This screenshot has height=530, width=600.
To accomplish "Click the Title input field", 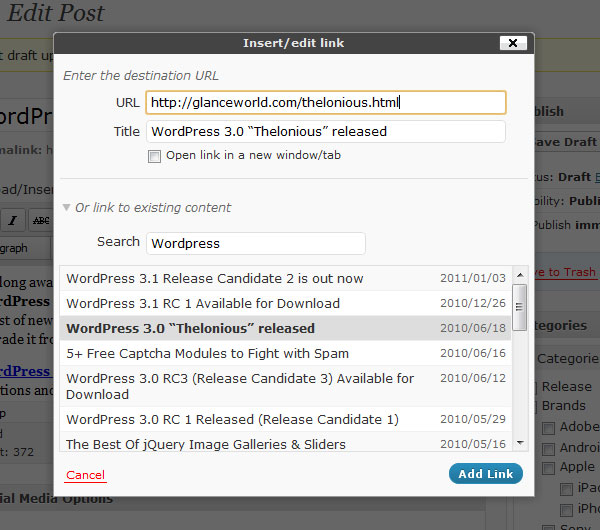I will click(326, 132).
